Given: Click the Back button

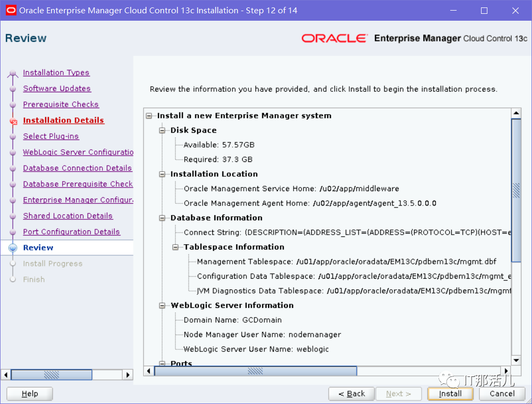Looking at the screenshot, I should 351,394.
